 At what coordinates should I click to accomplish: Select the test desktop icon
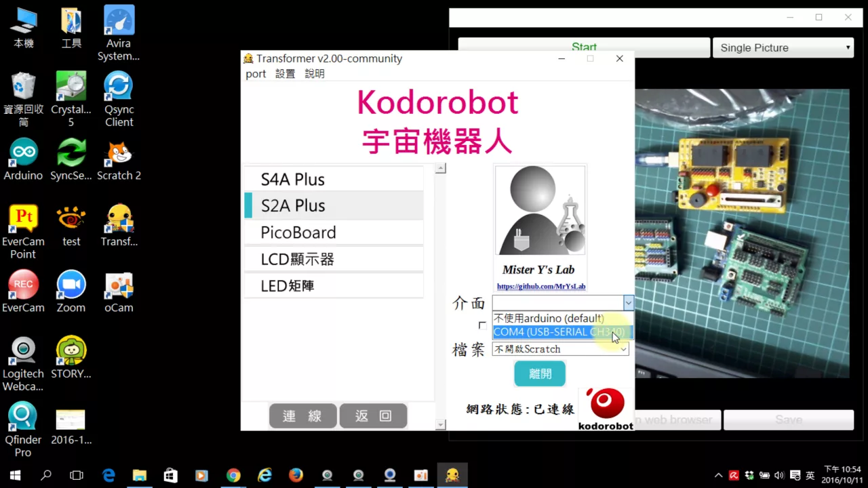coord(71,226)
